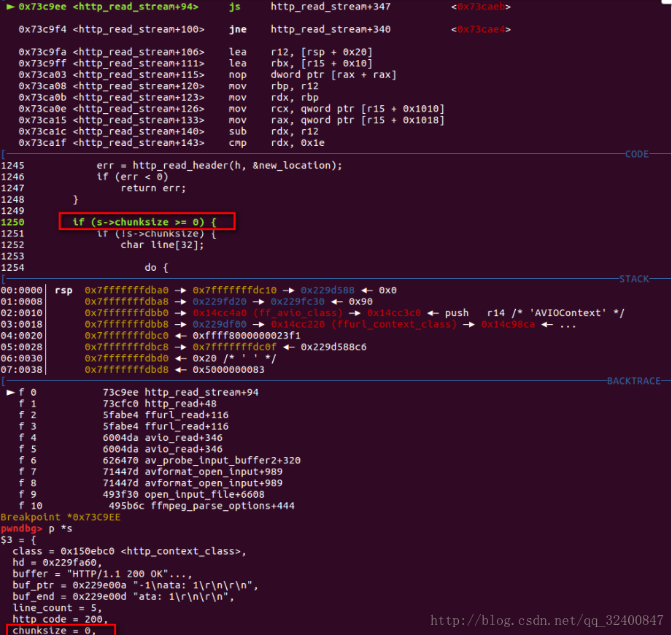
Task: Select the buffer HTTP/1.1 200 OK field
Action: click(x=102, y=574)
